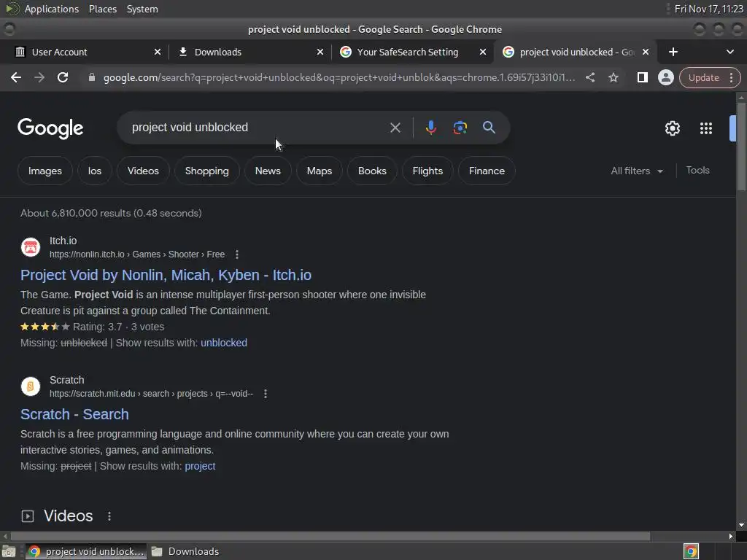Expand the tab search dropdown arrow
The image size is (747, 560).
tap(729, 52)
